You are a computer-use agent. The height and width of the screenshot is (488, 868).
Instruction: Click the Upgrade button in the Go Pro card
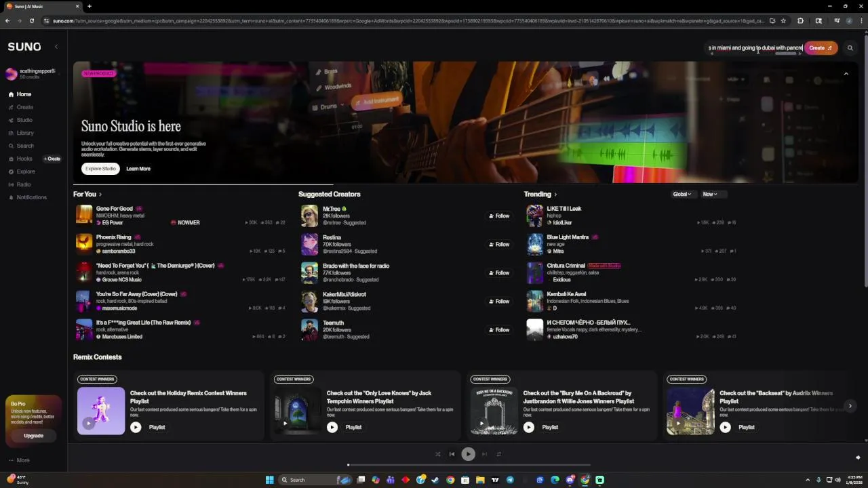[x=33, y=436]
